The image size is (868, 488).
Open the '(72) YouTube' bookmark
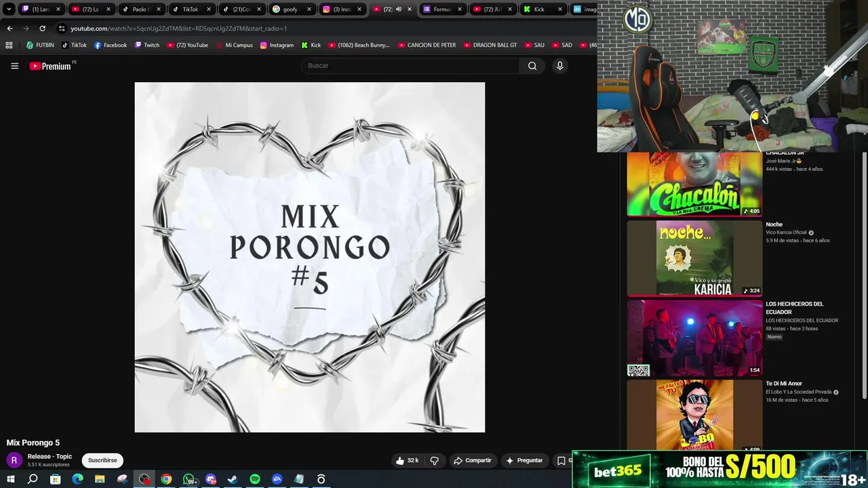pos(187,45)
